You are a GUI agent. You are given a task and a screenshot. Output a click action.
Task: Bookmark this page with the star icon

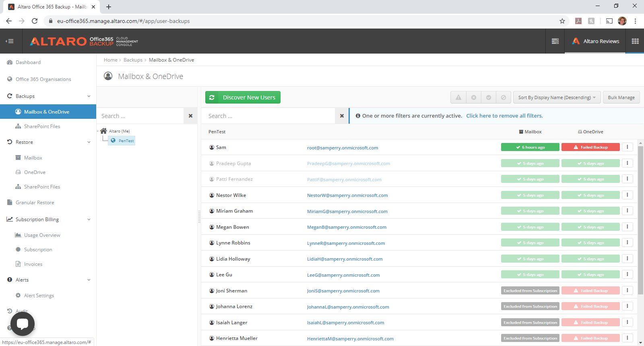coord(562,21)
